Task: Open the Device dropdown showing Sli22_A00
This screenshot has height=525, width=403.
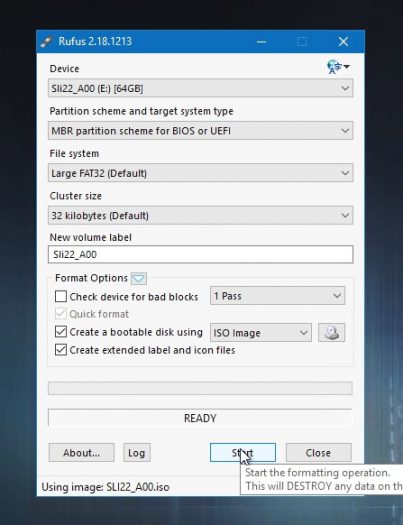Action: point(200,88)
